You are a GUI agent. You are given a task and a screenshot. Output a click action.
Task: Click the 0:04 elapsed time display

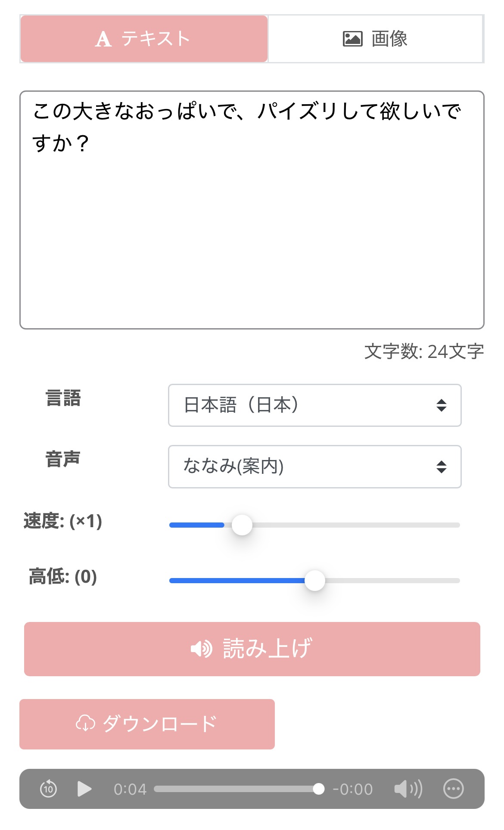point(130,789)
